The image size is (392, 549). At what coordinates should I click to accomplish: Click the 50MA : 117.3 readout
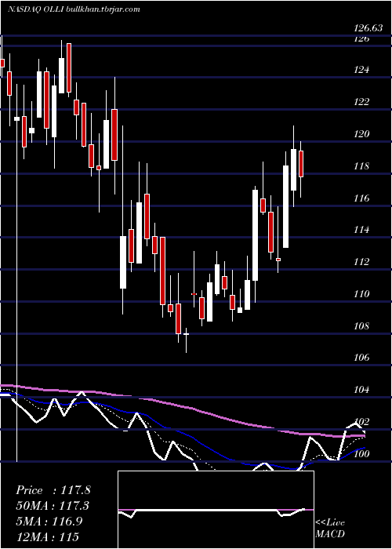53,506
